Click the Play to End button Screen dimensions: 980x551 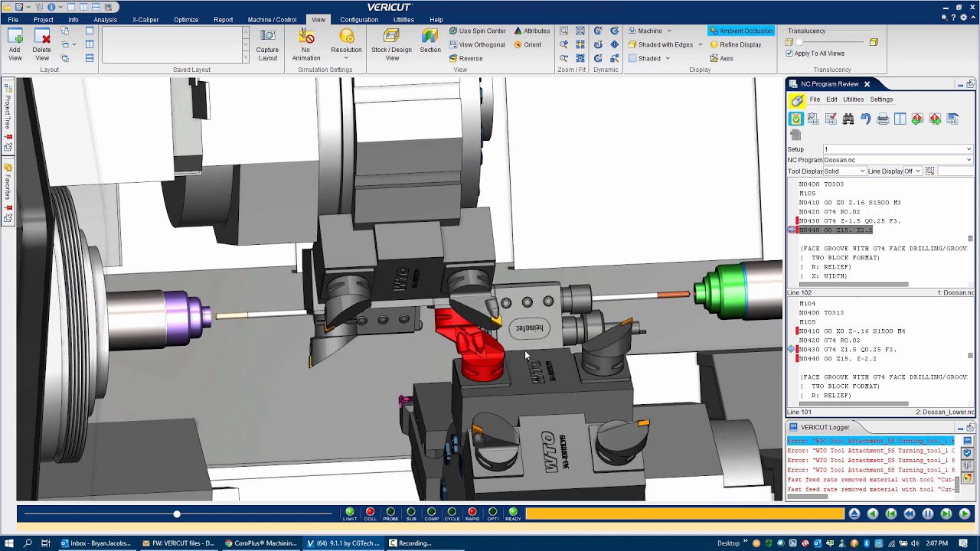(x=965, y=514)
